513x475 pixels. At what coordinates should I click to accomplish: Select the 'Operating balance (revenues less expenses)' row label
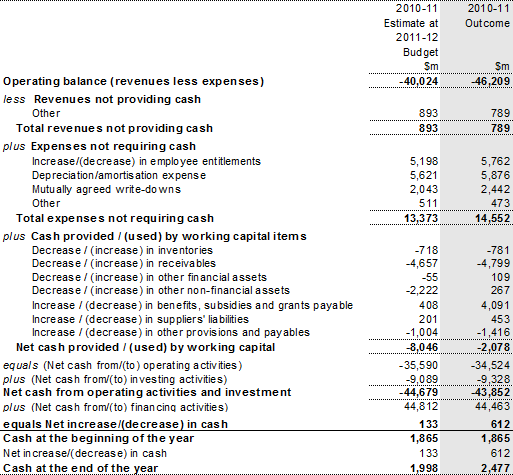[133, 82]
